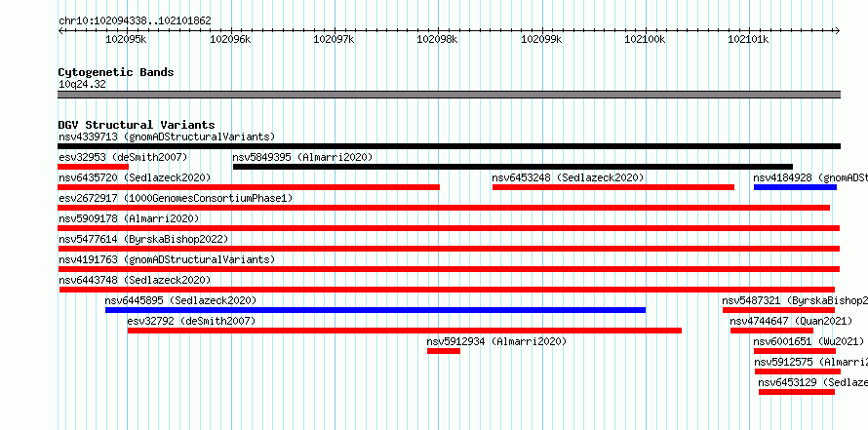Click the short red esv32953 bar

click(93, 167)
